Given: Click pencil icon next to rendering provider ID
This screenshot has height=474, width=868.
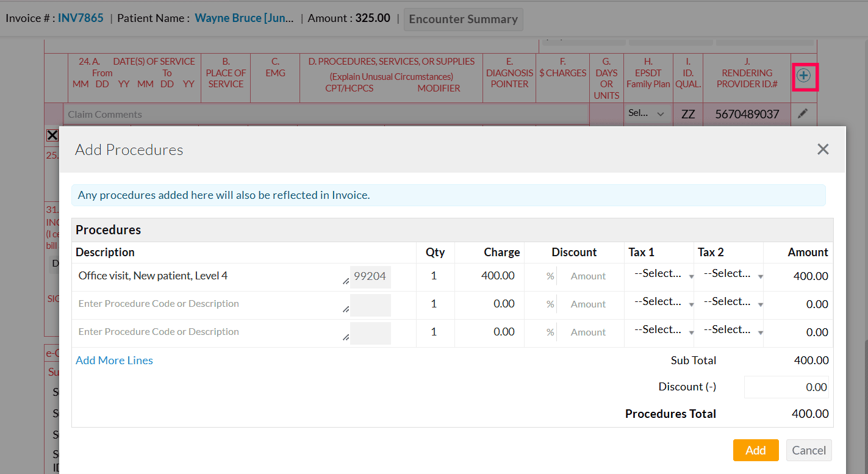Looking at the screenshot, I should pyautogui.click(x=803, y=113).
